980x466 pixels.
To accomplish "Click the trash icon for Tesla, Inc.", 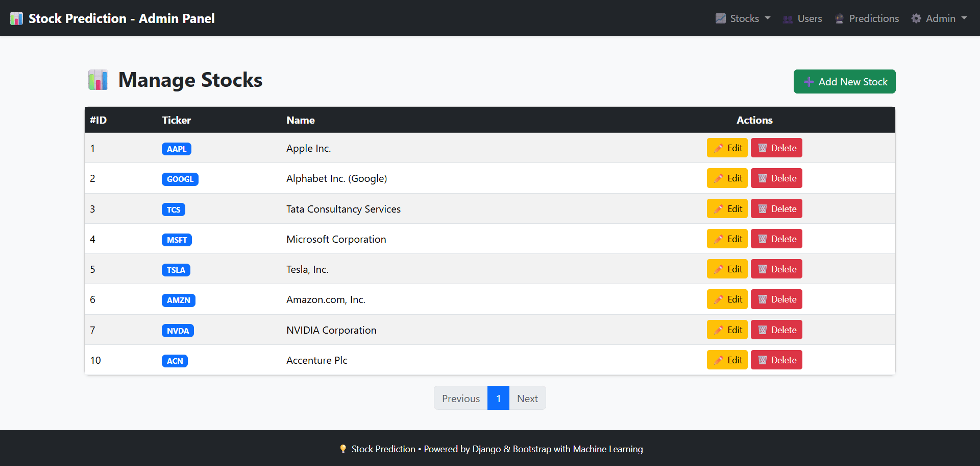I will [x=763, y=269].
